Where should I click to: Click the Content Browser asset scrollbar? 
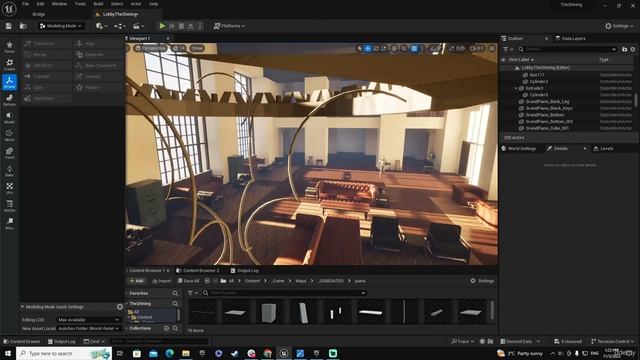(x=492, y=310)
